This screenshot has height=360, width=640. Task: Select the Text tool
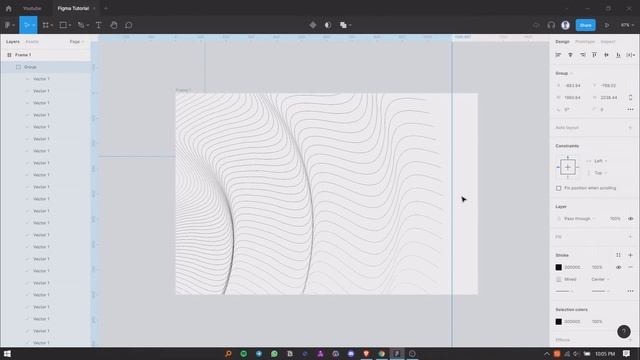[98, 25]
